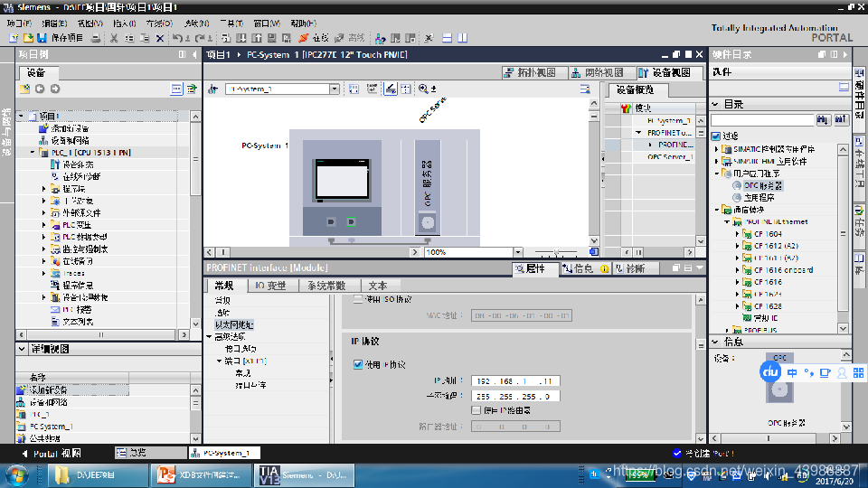Open the 项目(P) menu
Image resolution: width=868 pixels, height=488 pixels.
(19, 23)
